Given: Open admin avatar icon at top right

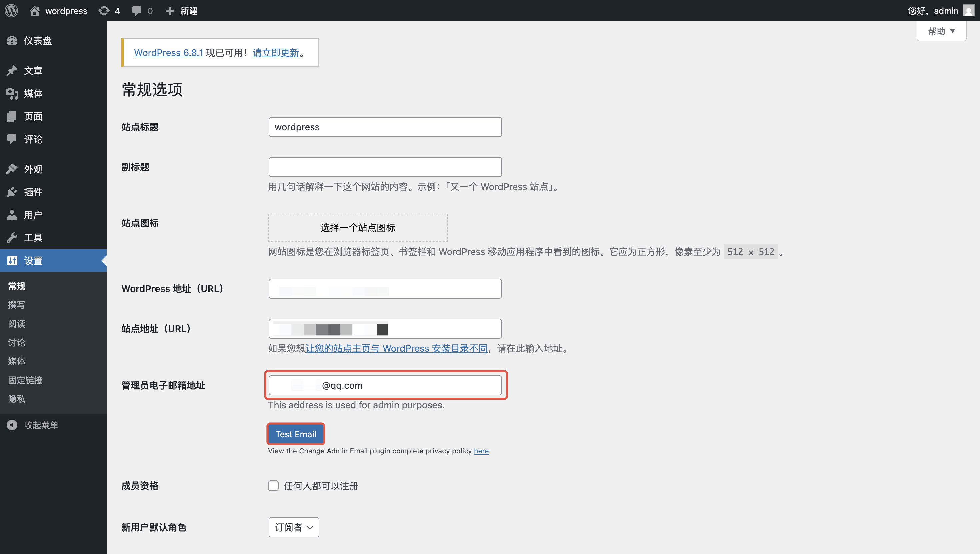Looking at the screenshot, I should pyautogui.click(x=969, y=11).
